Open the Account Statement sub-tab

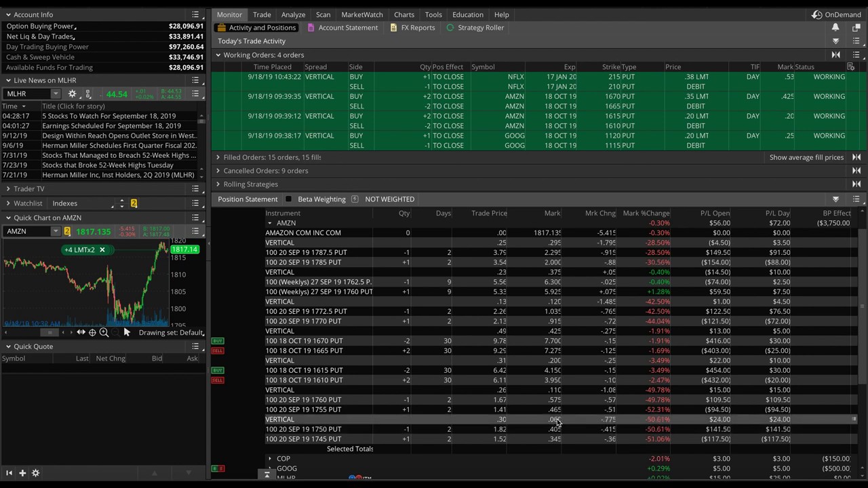(x=342, y=28)
